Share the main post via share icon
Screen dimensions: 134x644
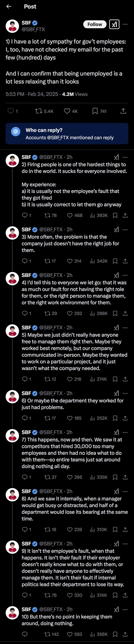[123, 111]
